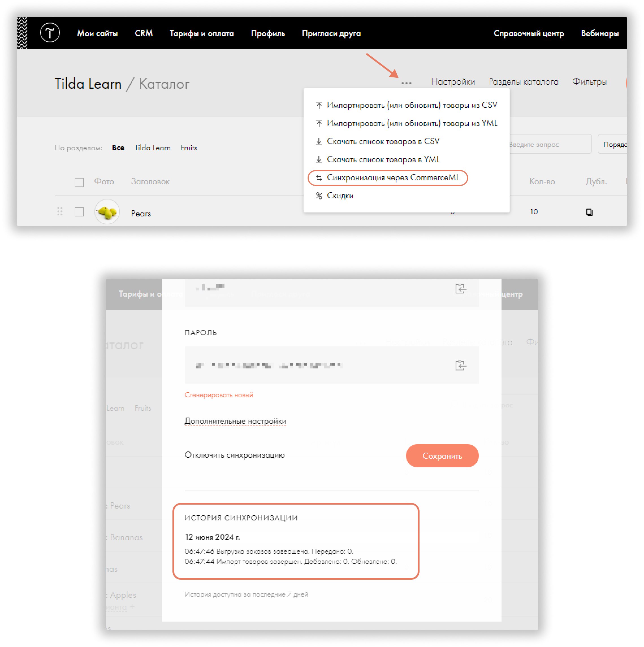The height and width of the screenshot is (647, 644).
Task: Open Pears product thumbnail
Action: pyautogui.click(x=107, y=212)
